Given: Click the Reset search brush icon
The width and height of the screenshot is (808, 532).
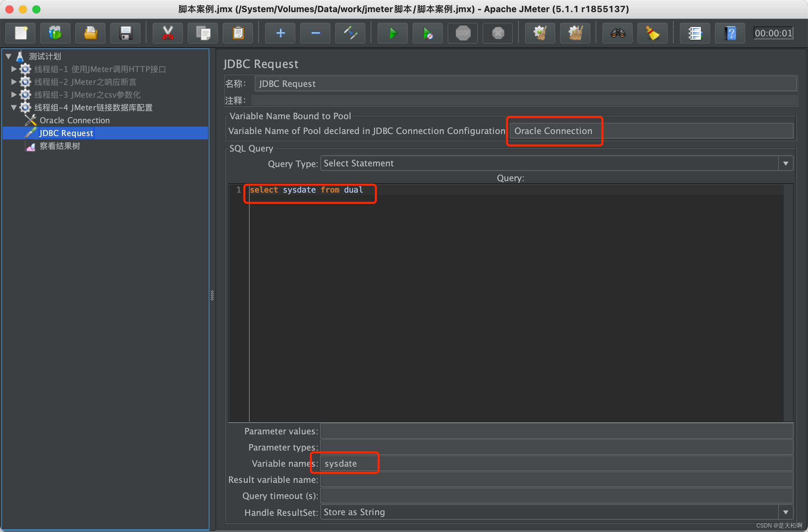Looking at the screenshot, I should (x=652, y=33).
